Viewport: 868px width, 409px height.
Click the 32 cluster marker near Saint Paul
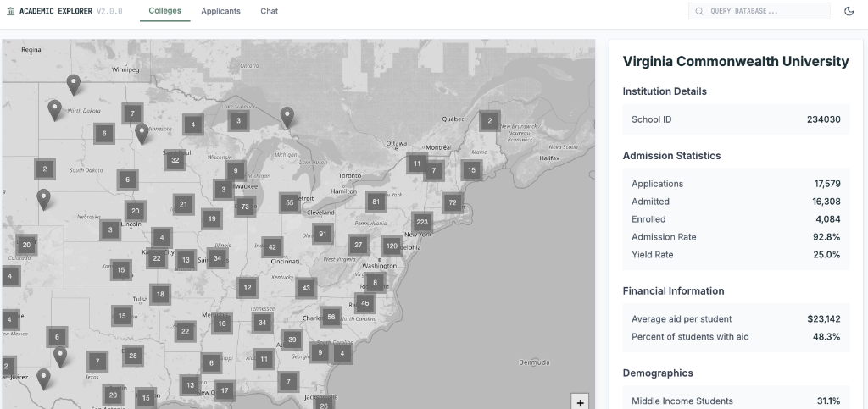175,160
